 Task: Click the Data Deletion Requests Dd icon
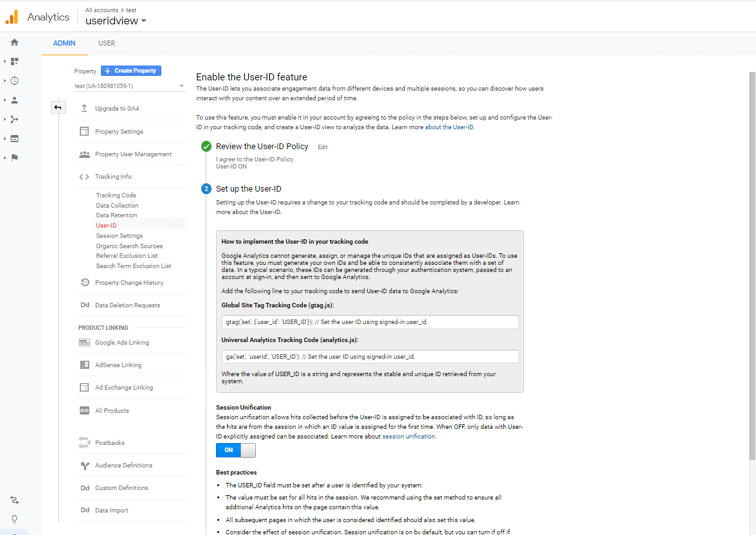coord(85,305)
